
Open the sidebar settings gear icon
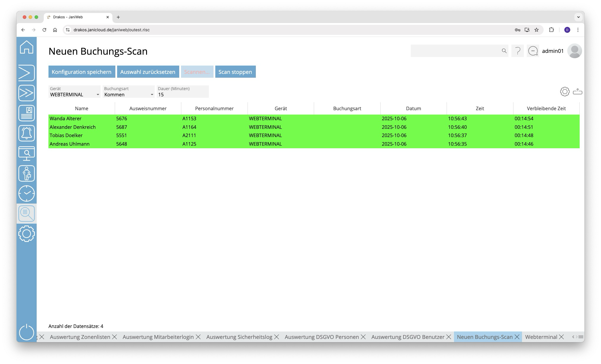click(27, 234)
